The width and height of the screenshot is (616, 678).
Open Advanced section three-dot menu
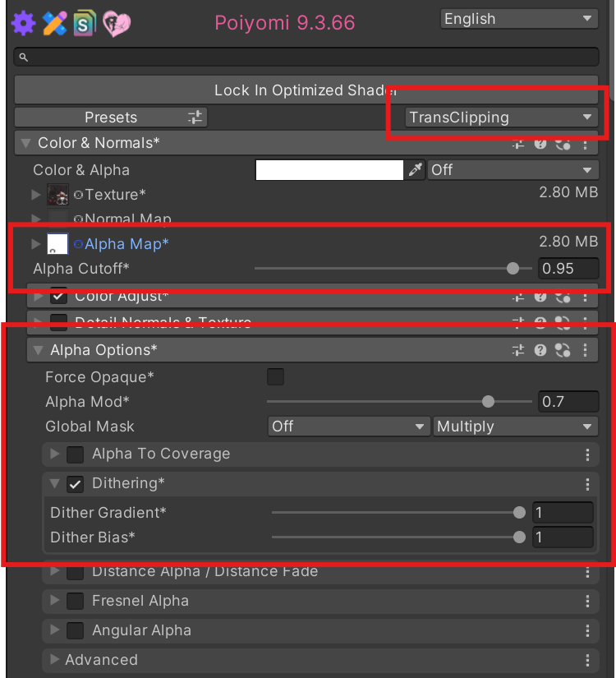tap(587, 660)
